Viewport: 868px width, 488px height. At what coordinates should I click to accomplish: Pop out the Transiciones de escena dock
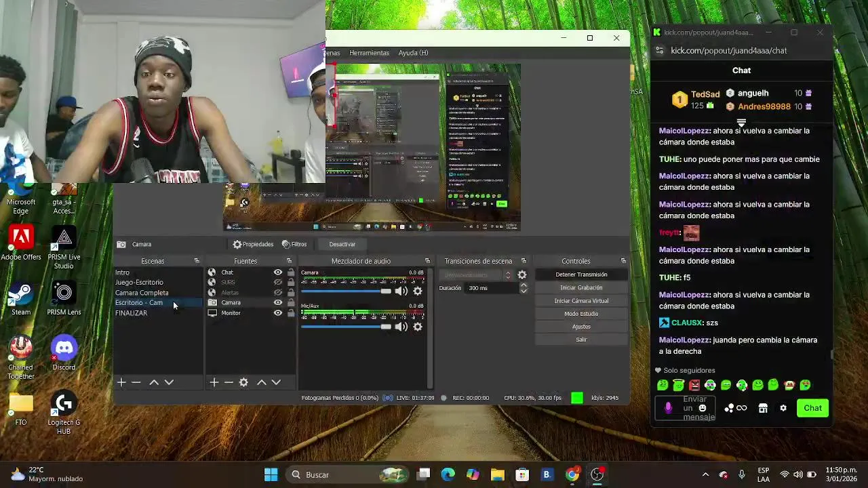(524, 261)
